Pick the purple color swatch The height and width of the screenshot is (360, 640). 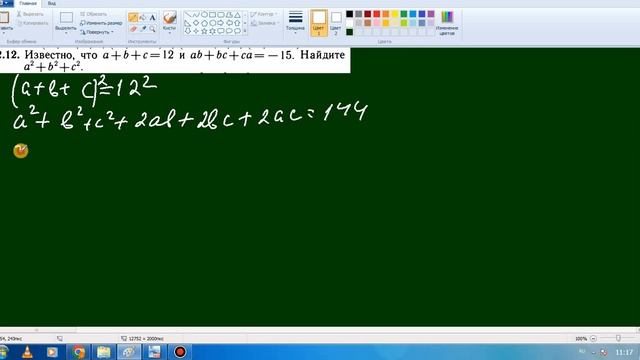[431, 14]
